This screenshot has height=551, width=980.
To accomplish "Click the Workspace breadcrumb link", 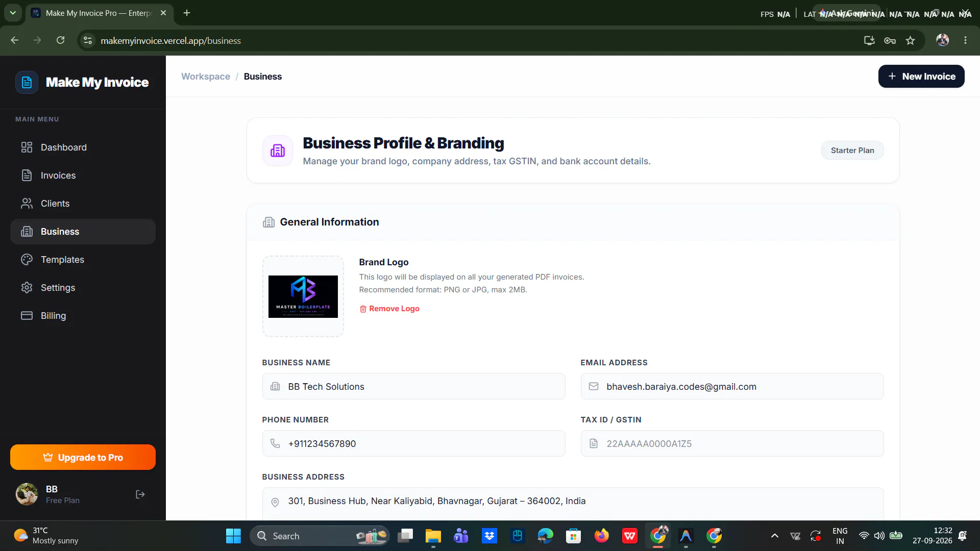I will coord(206,77).
